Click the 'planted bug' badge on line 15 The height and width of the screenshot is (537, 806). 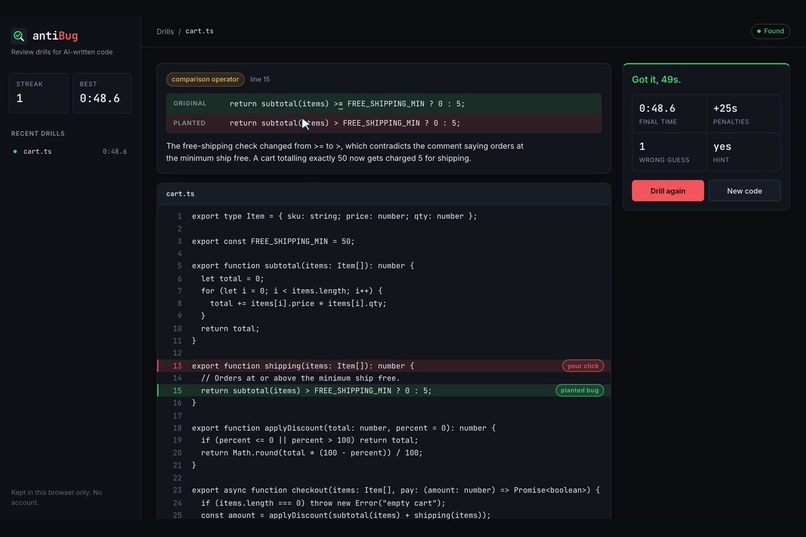[x=579, y=391]
